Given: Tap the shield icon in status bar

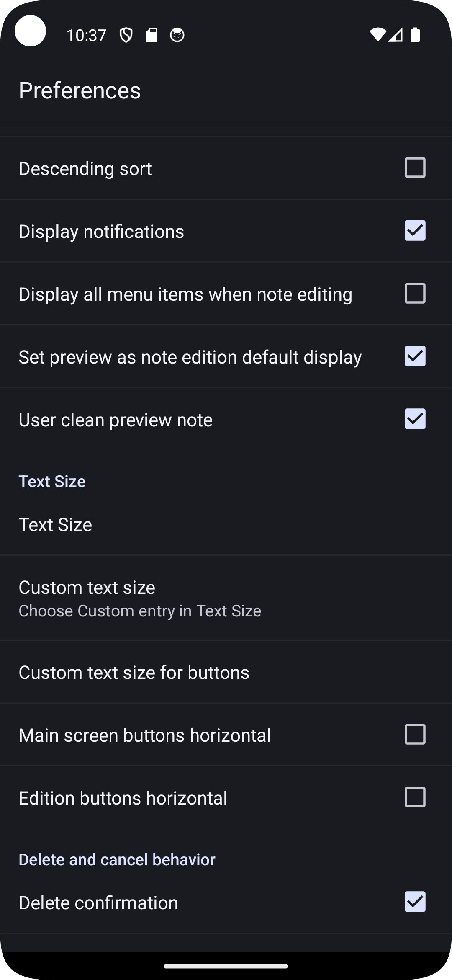Looking at the screenshot, I should (x=126, y=35).
